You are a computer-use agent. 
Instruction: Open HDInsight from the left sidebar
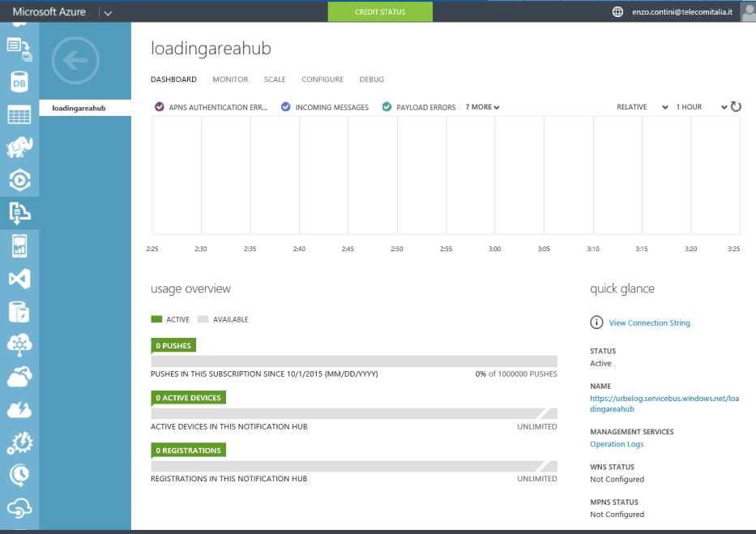pyautogui.click(x=19, y=147)
